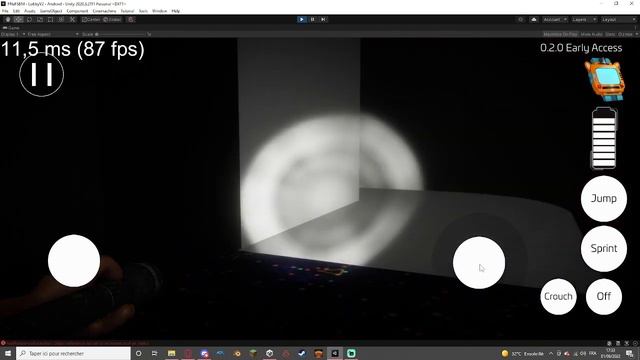Toggle Stats overlay in Game view
Screen dimensions: 640x360
(610, 34)
